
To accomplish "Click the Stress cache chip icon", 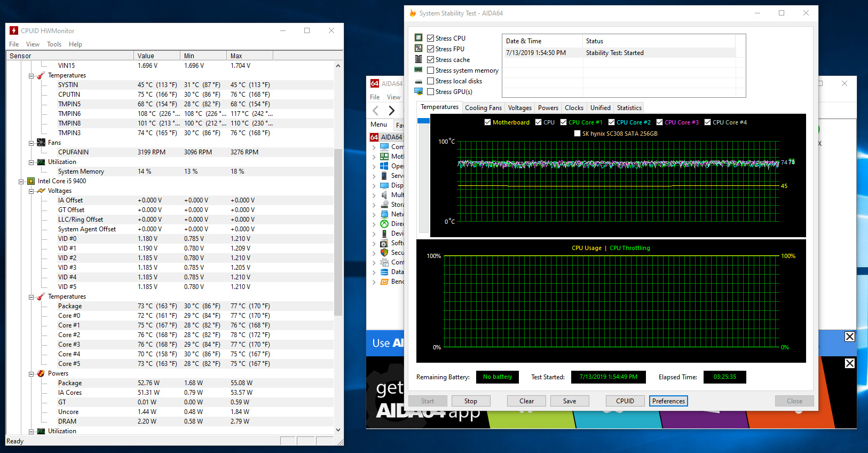I will pyautogui.click(x=419, y=59).
